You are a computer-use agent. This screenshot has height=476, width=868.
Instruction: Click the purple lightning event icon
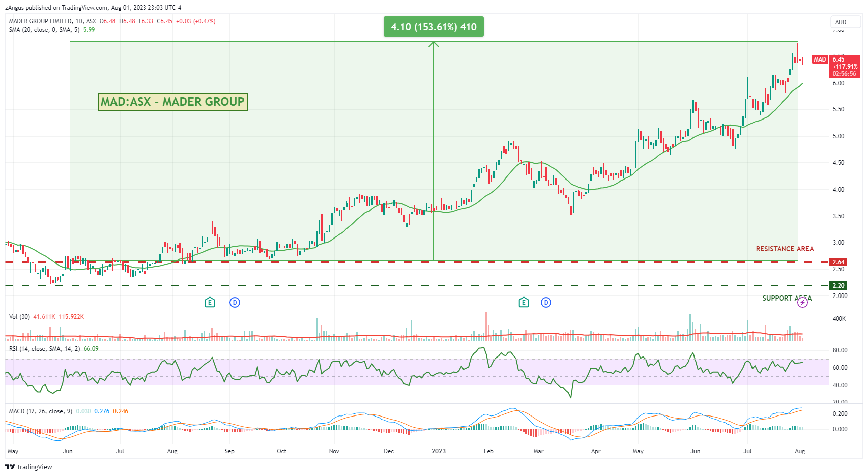point(802,303)
